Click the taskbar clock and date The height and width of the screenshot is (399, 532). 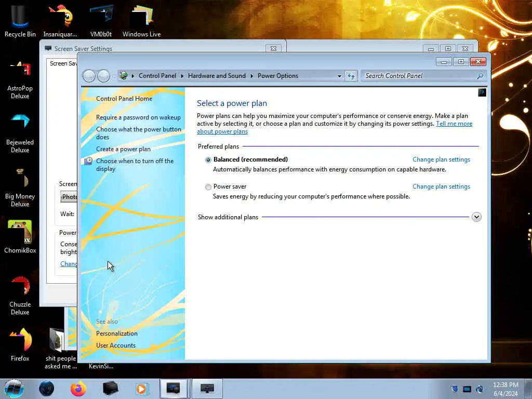(506, 389)
